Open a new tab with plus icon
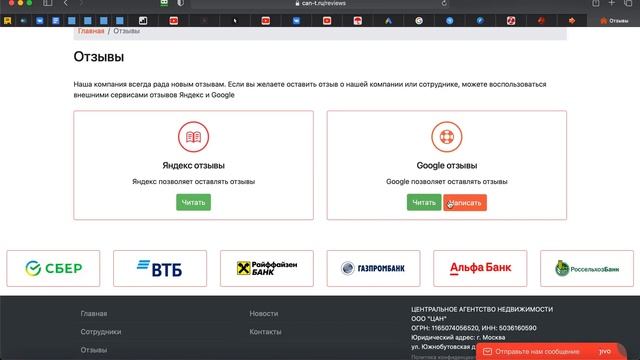The height and width of the screenshot is (360, 640). (611, 3)
